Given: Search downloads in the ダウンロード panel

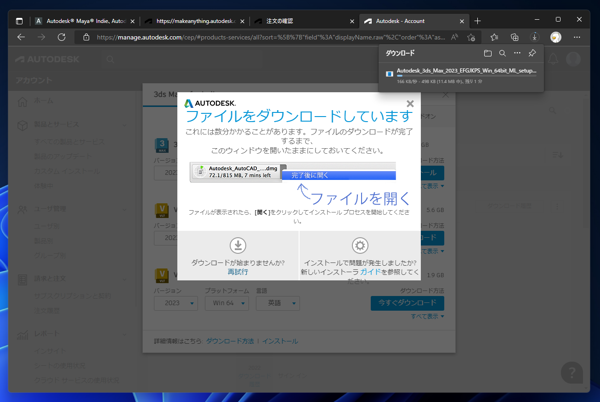Looking at the screenshot, I should pos(502,53).
